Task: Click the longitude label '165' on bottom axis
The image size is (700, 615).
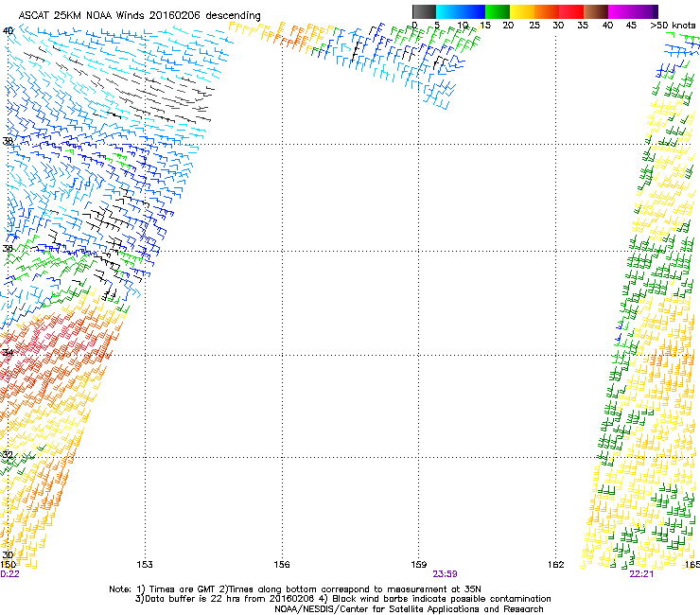Action: click(692, 565)
